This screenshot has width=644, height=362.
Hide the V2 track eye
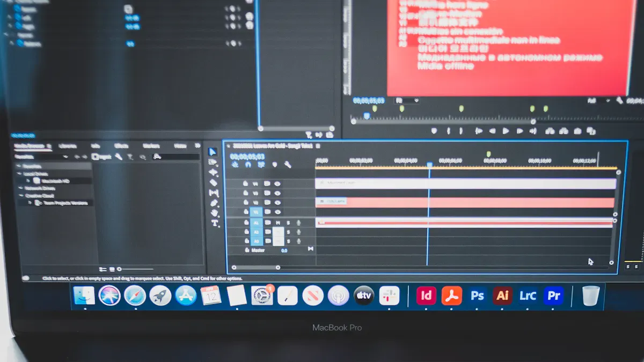tap(277, 203)
